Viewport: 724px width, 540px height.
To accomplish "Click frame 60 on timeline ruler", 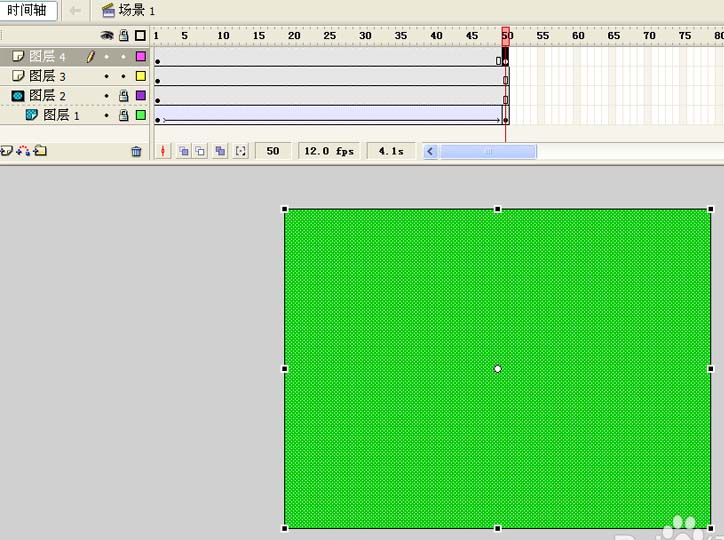I will click(x=578, y=36).
